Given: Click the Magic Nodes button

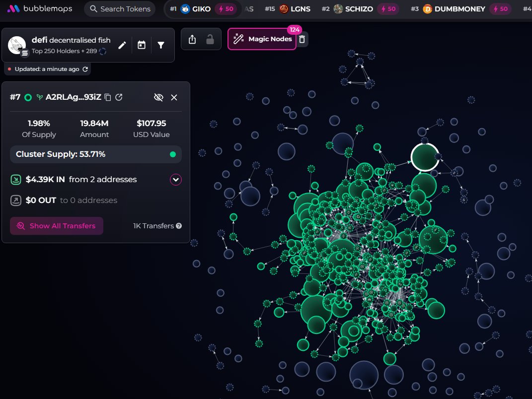Looking at the screenshot, I should tap(262, 39).
